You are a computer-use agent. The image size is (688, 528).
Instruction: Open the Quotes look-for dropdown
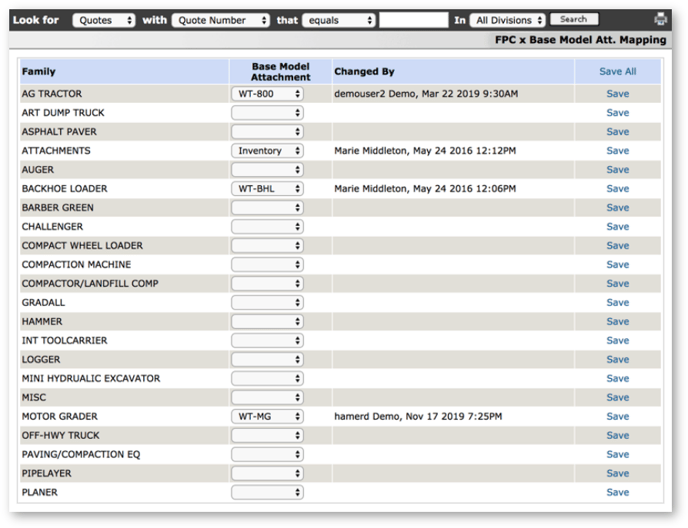click(x=104, y=20)
